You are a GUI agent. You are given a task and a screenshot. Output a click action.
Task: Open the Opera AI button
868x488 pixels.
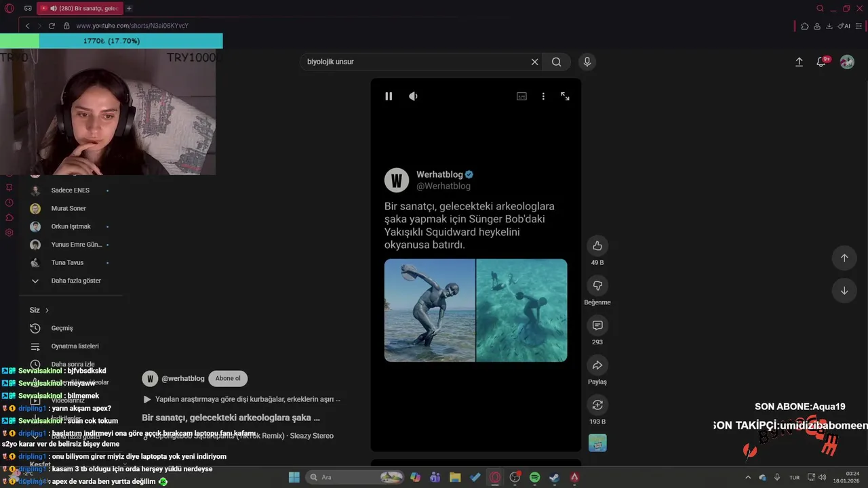click(x=844, y=26)
